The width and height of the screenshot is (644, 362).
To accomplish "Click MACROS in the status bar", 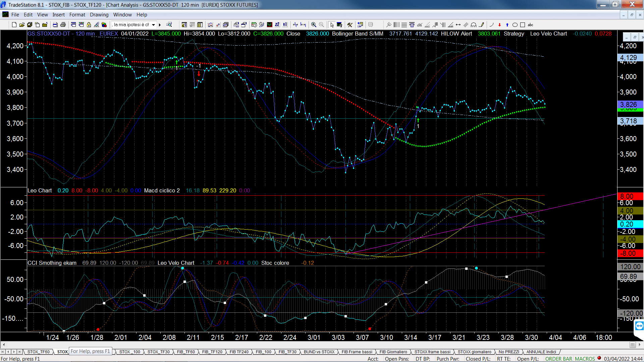I will click(x=585, y=359).
